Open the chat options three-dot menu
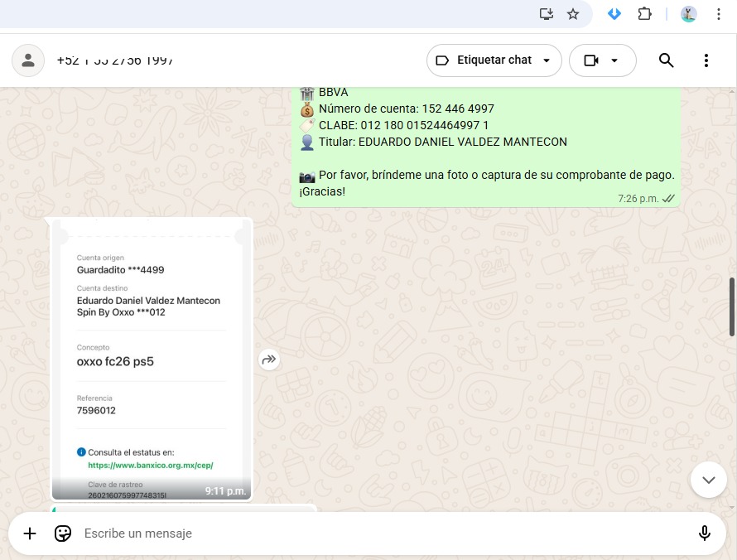Screen dimensions: 737x560 706,60
